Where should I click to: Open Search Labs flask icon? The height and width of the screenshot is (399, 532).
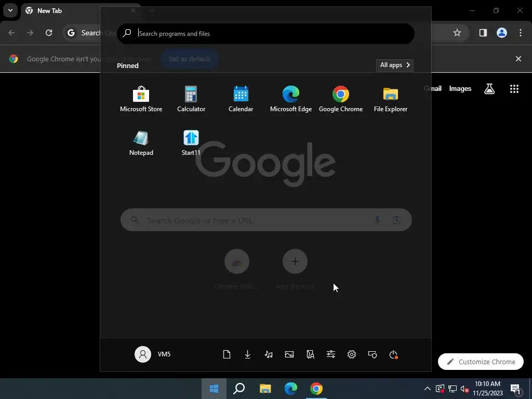(489, 88)
